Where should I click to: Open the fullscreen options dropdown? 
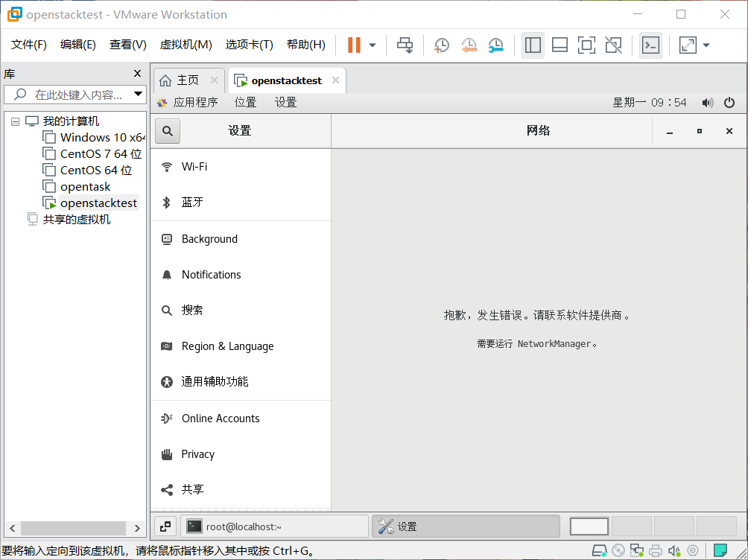tap(706, 45)
